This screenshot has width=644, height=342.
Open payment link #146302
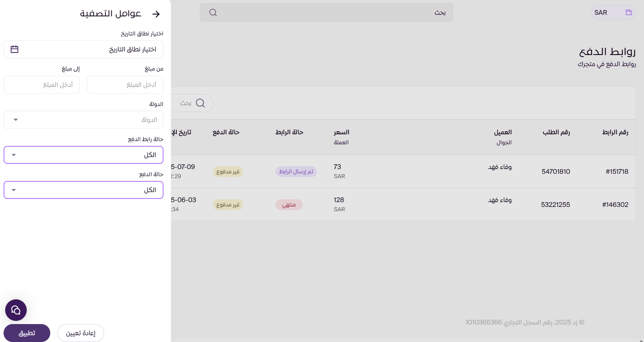click(615, 205)
